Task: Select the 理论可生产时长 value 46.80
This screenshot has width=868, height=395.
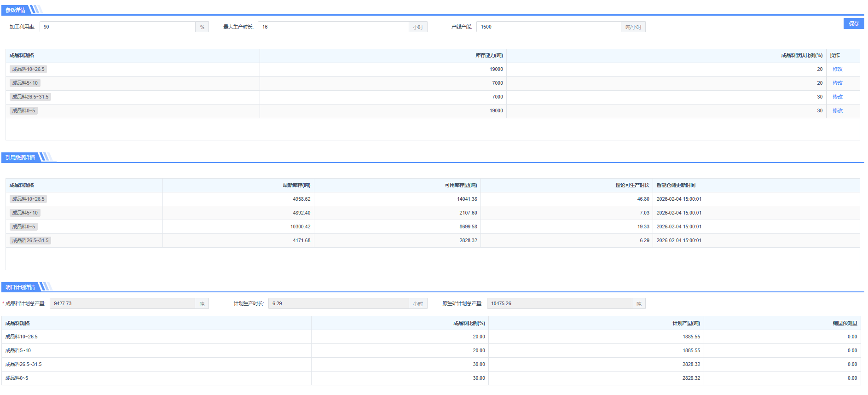Action: coord(643,199)
